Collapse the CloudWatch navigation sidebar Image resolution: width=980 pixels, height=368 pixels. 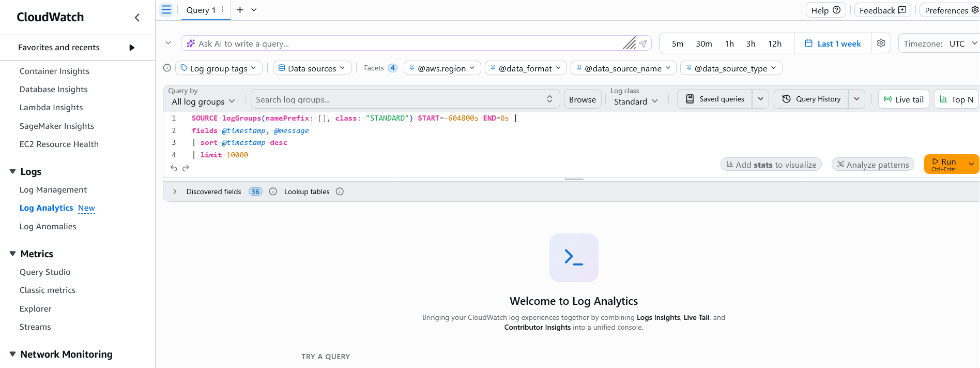pos(137,18)
